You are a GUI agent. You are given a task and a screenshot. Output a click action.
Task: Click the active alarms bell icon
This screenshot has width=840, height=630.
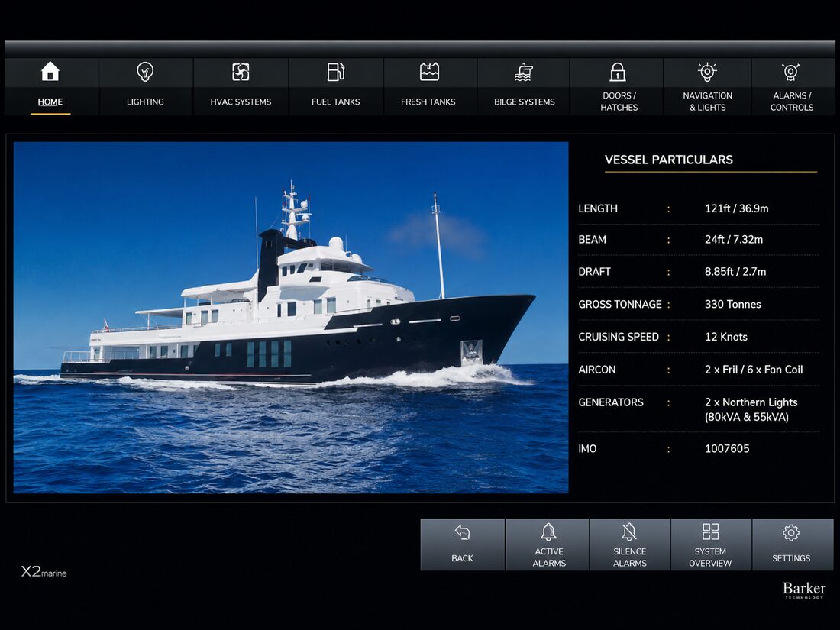pos(548,532)
